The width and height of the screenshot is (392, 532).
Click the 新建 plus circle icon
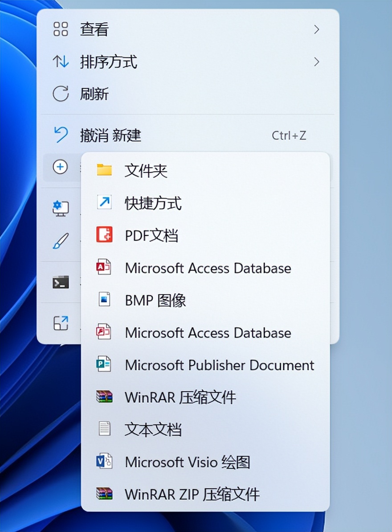pyautogui.click(x=60, y=167)
